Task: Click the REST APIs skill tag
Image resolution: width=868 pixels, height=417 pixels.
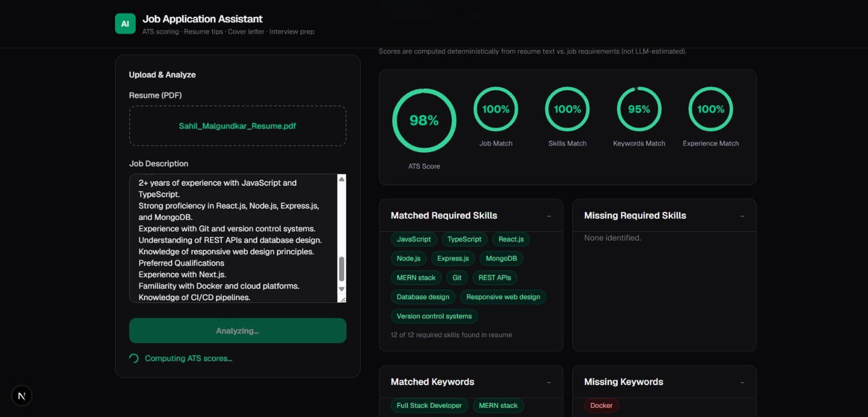Action: (x=495, y=277)
